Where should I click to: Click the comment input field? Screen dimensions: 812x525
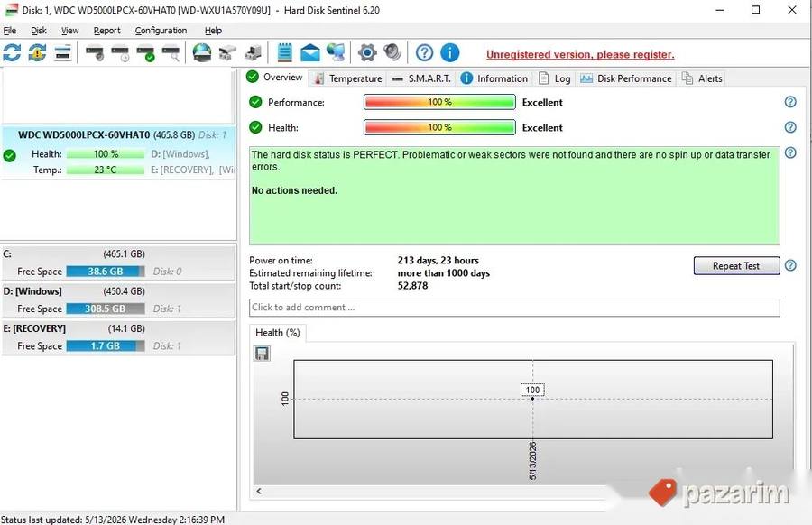(x=514, y=308)
